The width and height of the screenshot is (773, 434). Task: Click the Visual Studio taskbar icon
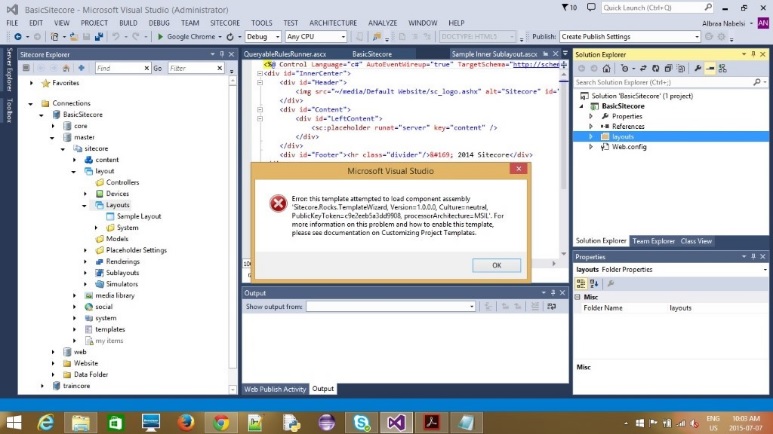point(396,423)
